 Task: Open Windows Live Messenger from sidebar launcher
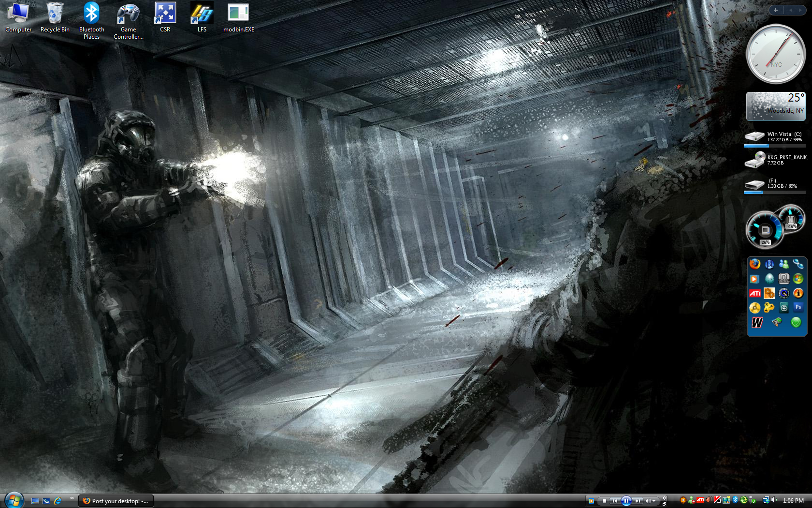pos(783,264)
